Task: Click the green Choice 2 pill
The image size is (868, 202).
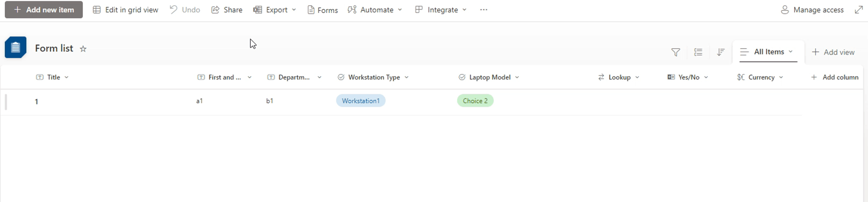Action: (475, 101)
